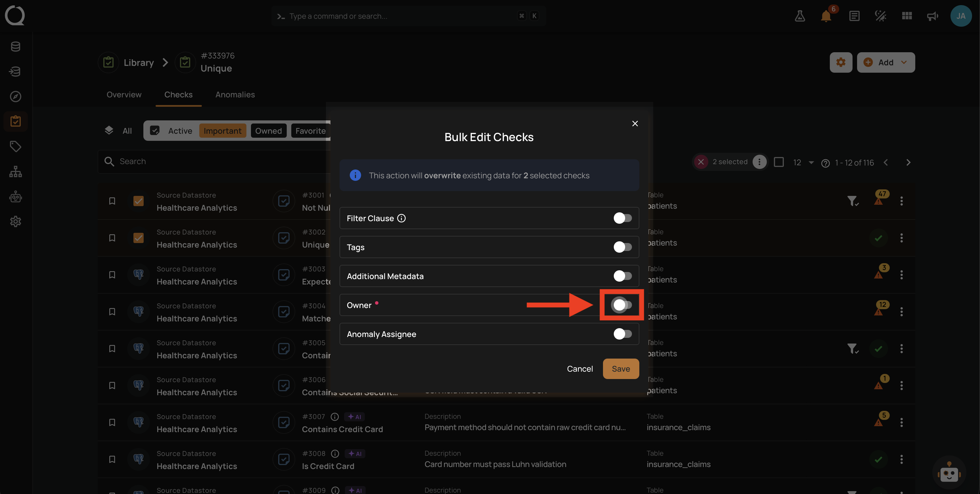This screenshot has width=980, height=494.
Task: Click the passing checkmark status on row #3002
Action: click(x=878, y=238)
